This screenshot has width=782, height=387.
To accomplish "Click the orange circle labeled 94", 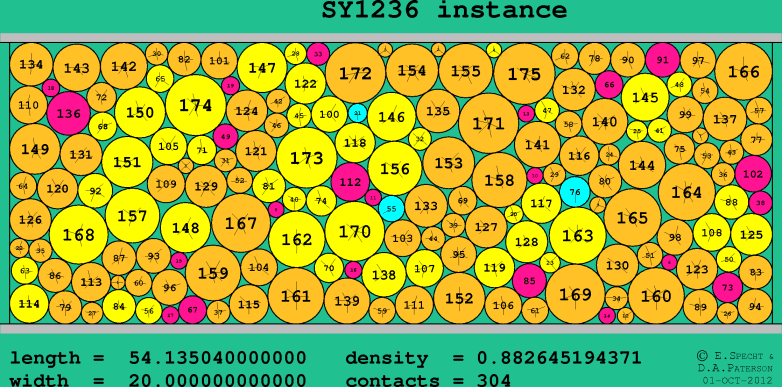I will tap(755, 307).
